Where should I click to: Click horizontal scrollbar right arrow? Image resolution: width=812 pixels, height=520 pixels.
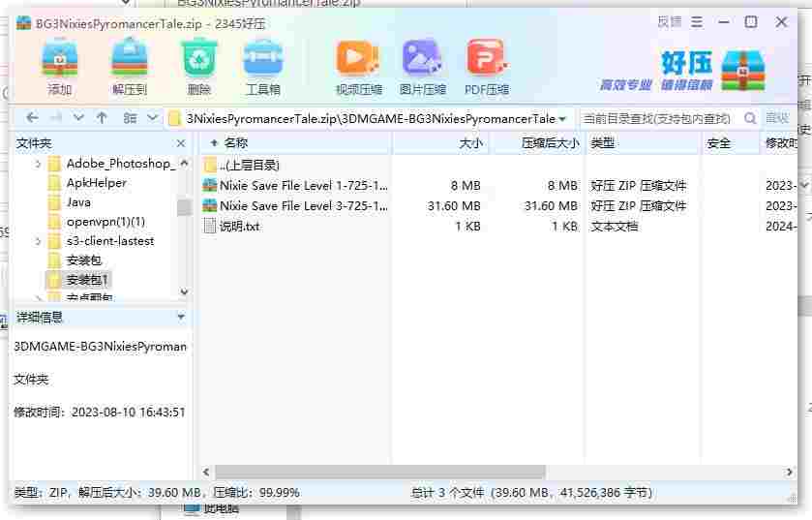point(789,472)
